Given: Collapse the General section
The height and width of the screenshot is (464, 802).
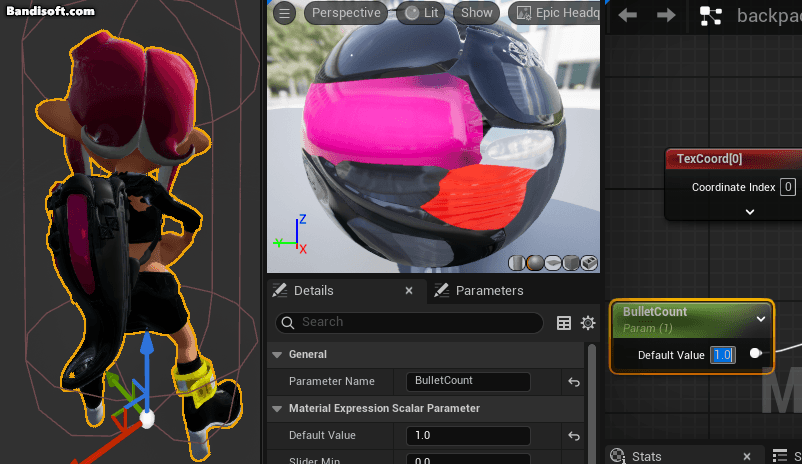Looking at the screenshot, I should 277,355.
